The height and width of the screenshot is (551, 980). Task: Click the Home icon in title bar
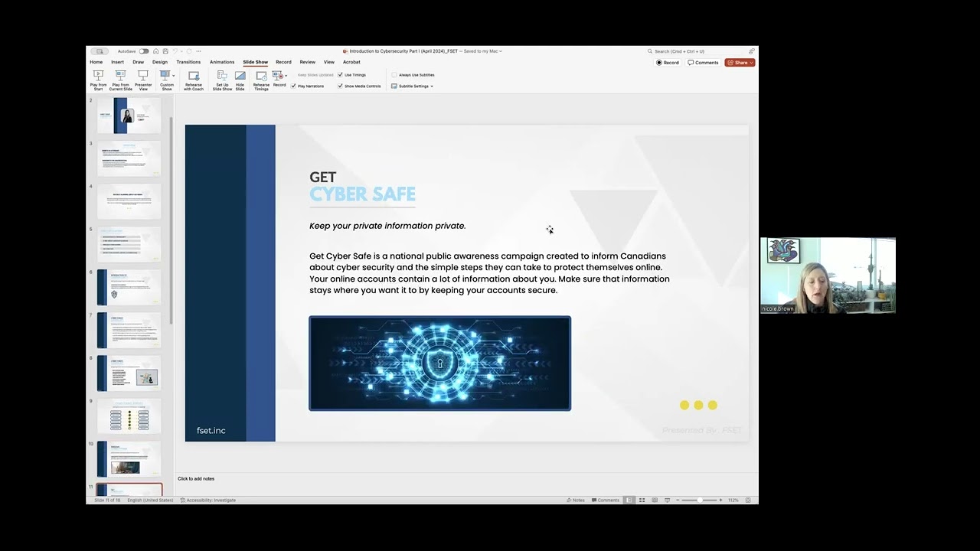tap(156, 51)
